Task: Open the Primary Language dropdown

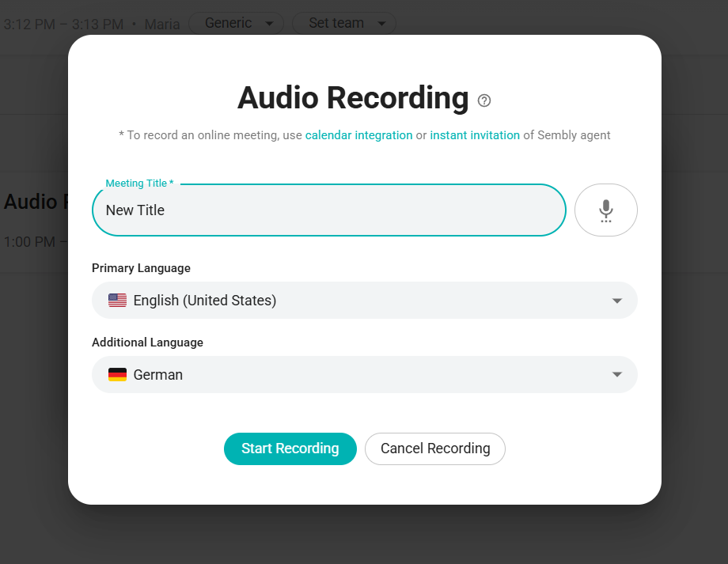Action: click(364, 301)
